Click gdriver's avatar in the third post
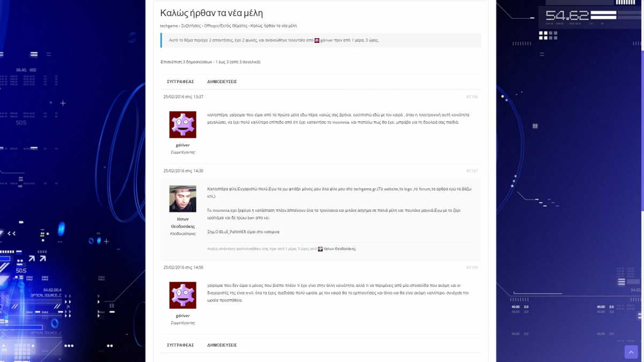Image resolution: width=644 pixels, height=362 pixels. pos(182,295)
